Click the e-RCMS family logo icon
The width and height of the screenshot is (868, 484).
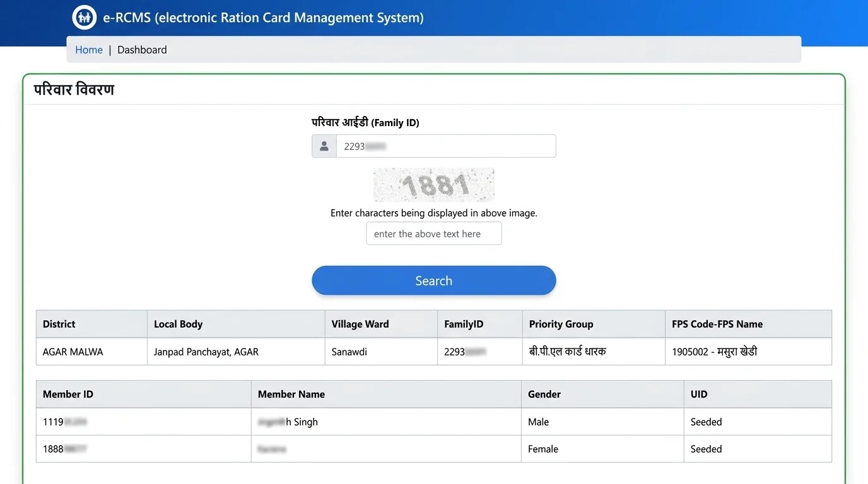[x=84, y=17]
